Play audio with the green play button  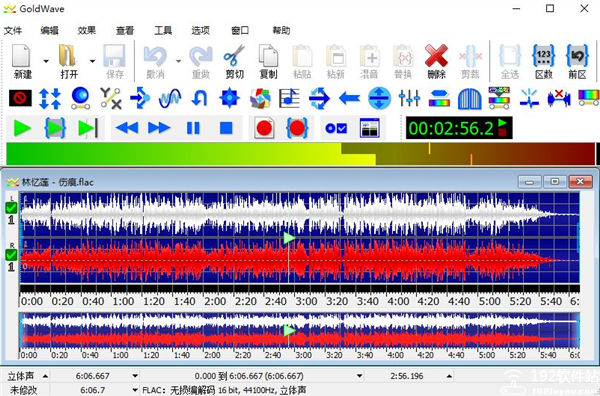click(x=22, y=128)
